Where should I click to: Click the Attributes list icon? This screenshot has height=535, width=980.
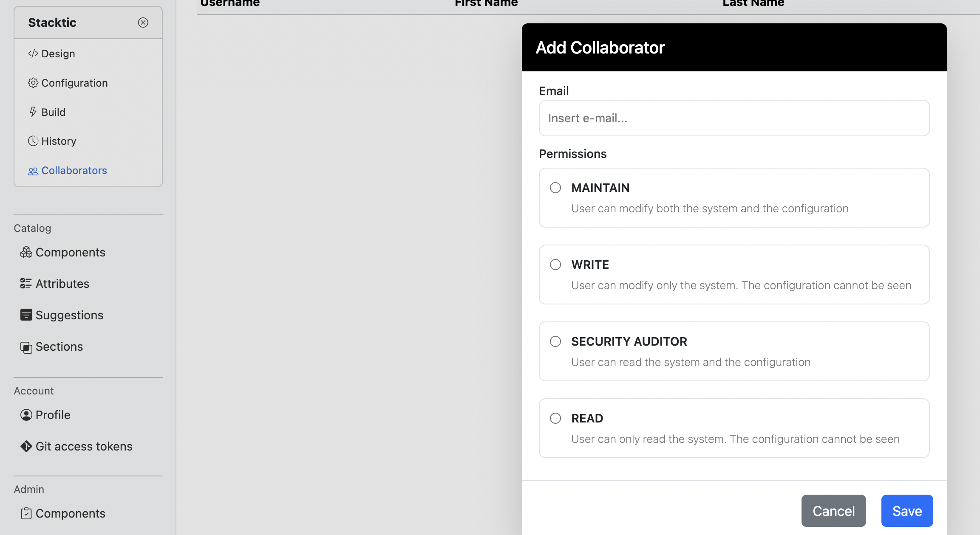26,284
